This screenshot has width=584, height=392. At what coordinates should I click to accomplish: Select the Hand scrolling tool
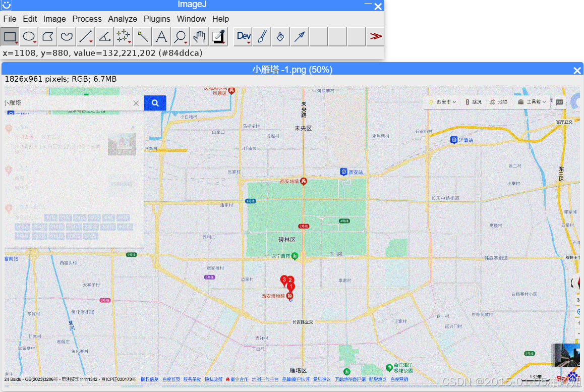(200, 36)
